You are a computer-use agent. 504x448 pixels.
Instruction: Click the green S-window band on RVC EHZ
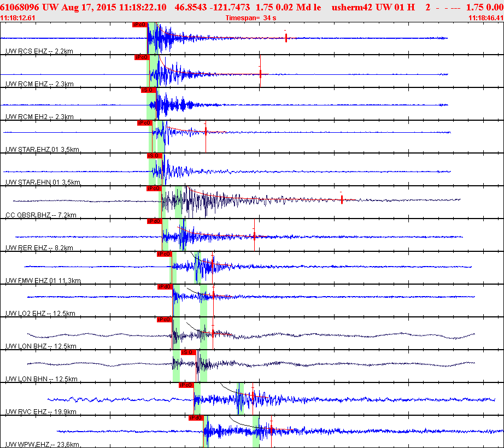pos(240,398)
